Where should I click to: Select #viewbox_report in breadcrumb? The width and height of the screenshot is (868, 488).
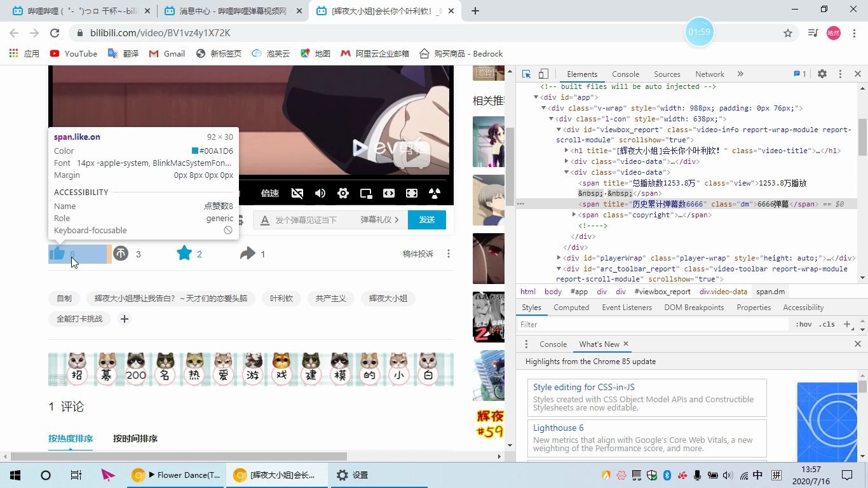pyautogui.click(x=662, y=292)
